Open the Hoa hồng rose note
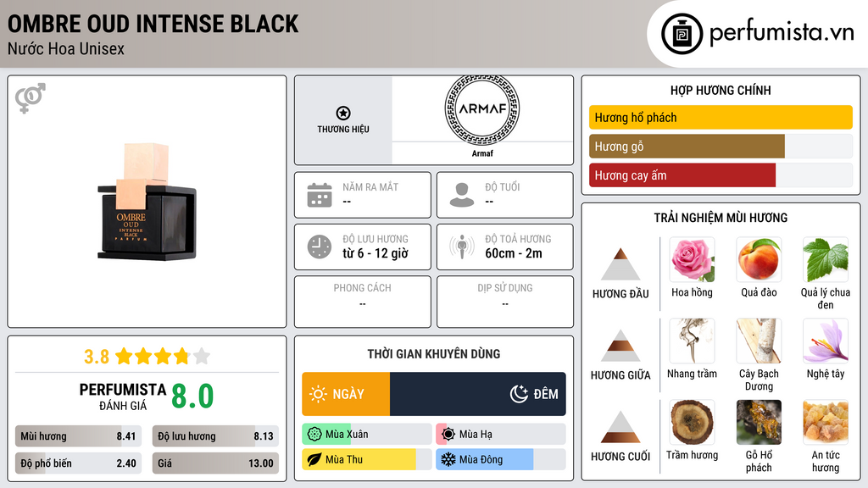Image resolution: width=868 pixels, height=488 pixels. click(x=692, y=260)
